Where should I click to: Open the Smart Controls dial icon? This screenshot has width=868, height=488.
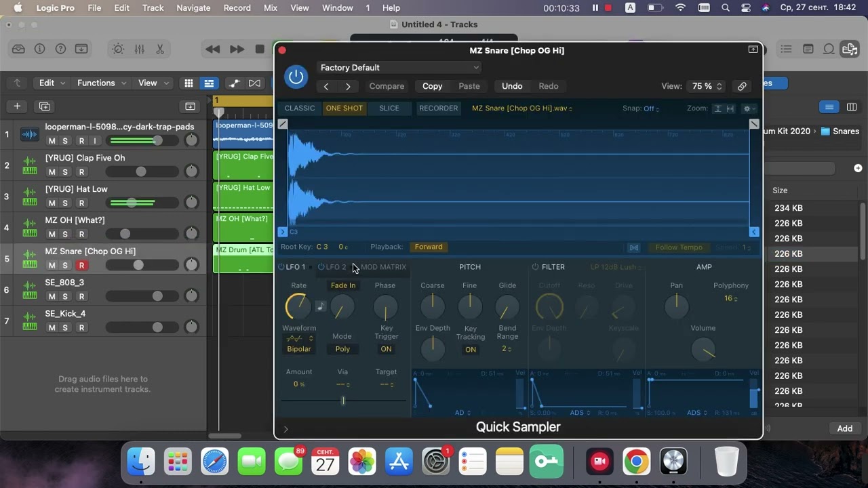point(118,49)
